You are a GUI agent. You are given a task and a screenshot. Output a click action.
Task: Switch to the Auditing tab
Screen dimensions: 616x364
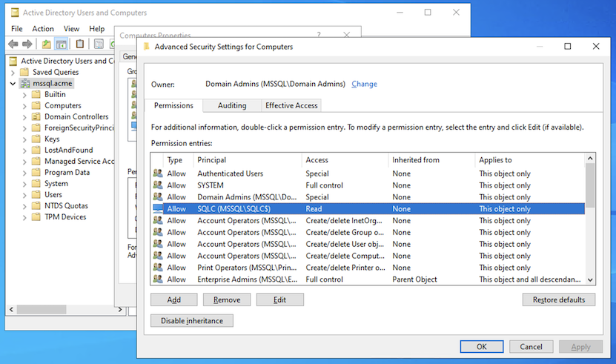[x=232, y=105]
